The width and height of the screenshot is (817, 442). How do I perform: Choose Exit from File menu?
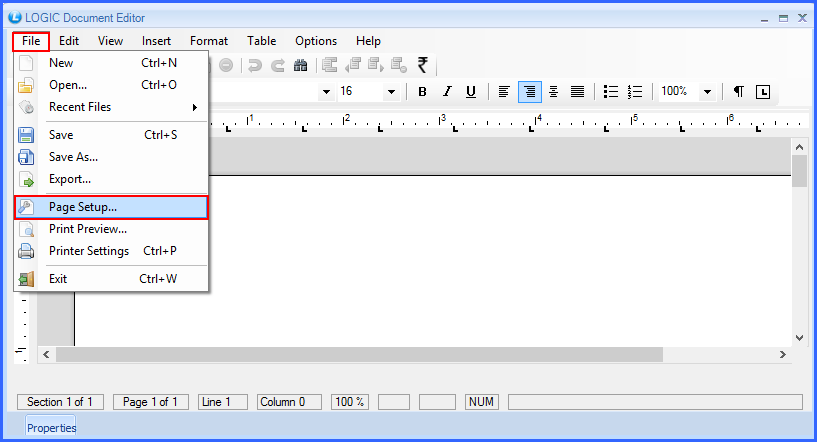tap(111, 279)
